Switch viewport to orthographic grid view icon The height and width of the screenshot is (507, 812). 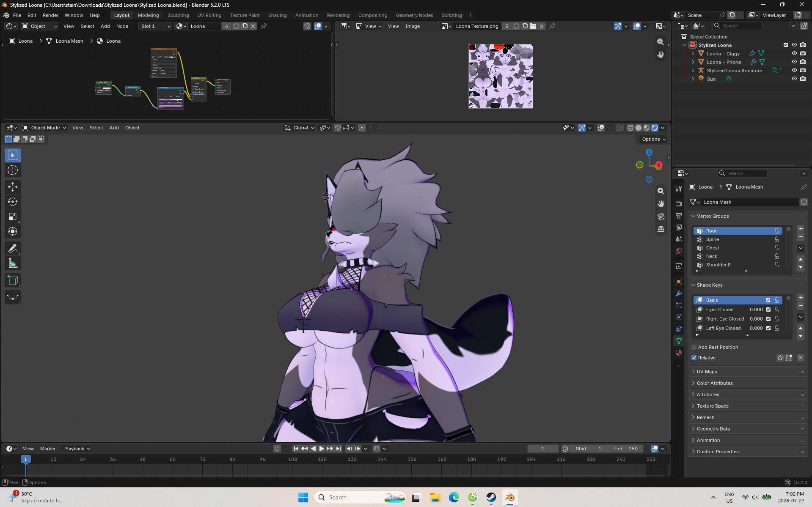(661, 229)
